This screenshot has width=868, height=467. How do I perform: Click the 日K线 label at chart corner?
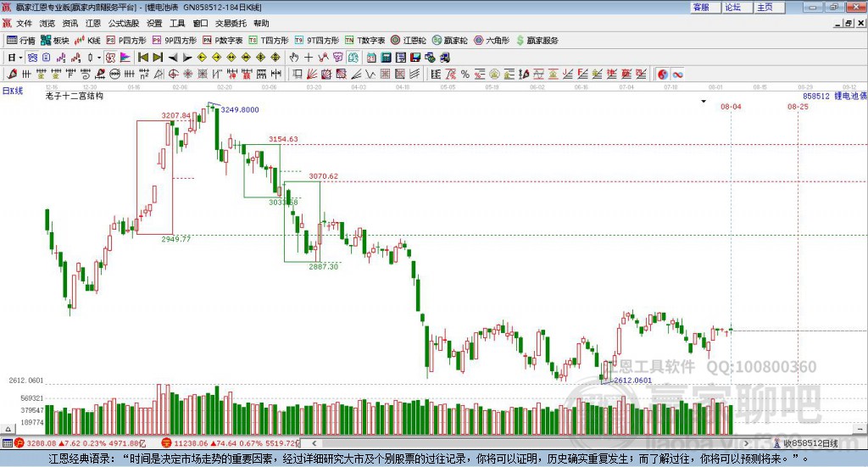(x=13, y=91)
